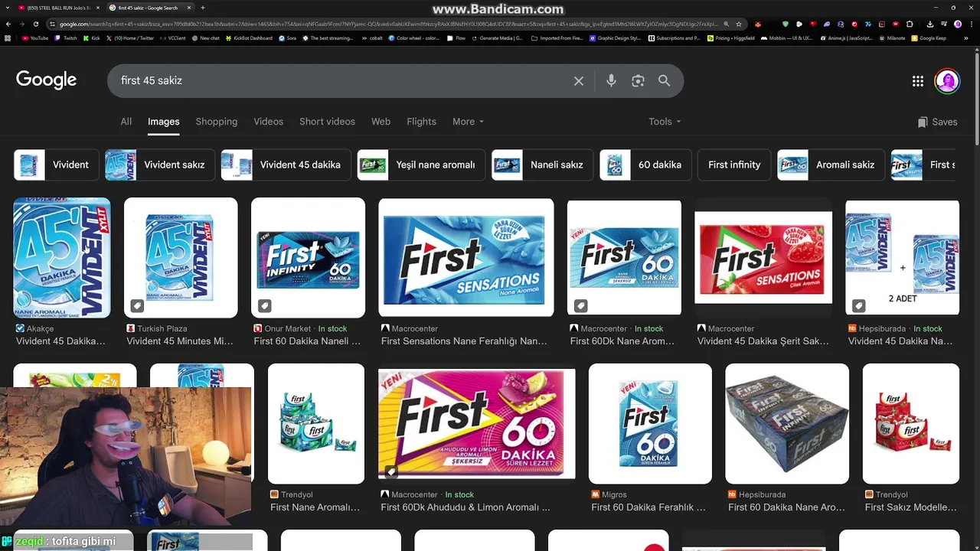Open the Sora bookmark
Screen dimensions: 980x551
tap(288, 37)
